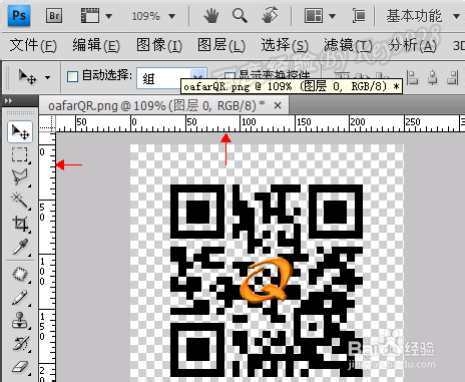Open the 编辑(E) menu
465x382 pixels.
[x=96, y=45]
